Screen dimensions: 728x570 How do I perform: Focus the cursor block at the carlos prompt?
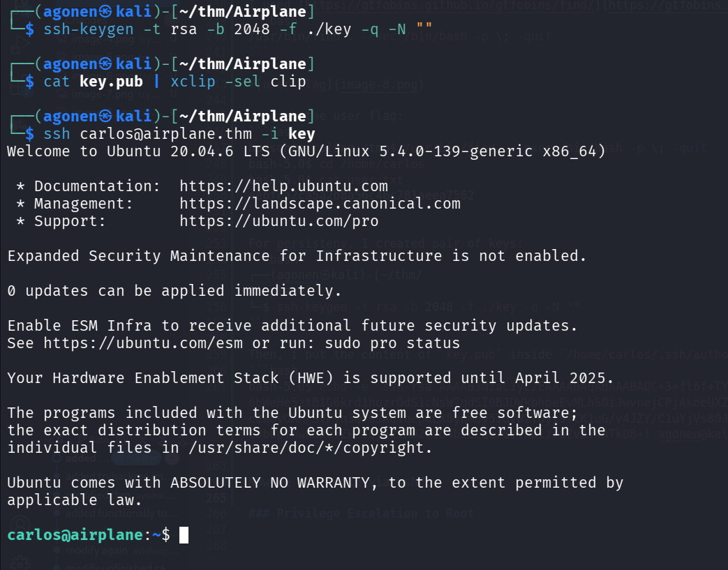click(184, 535)
